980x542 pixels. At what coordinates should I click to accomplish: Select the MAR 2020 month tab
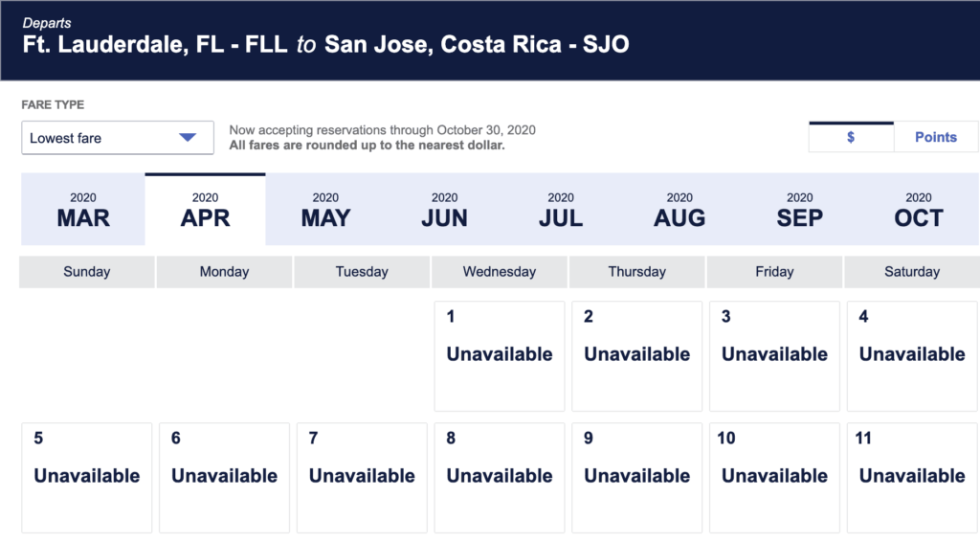pos(83,210)
